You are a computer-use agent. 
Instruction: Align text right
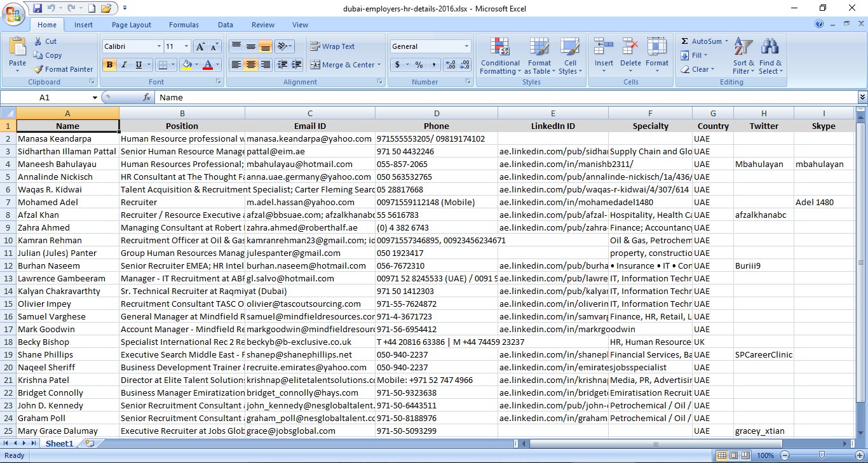tap(266, 64)
